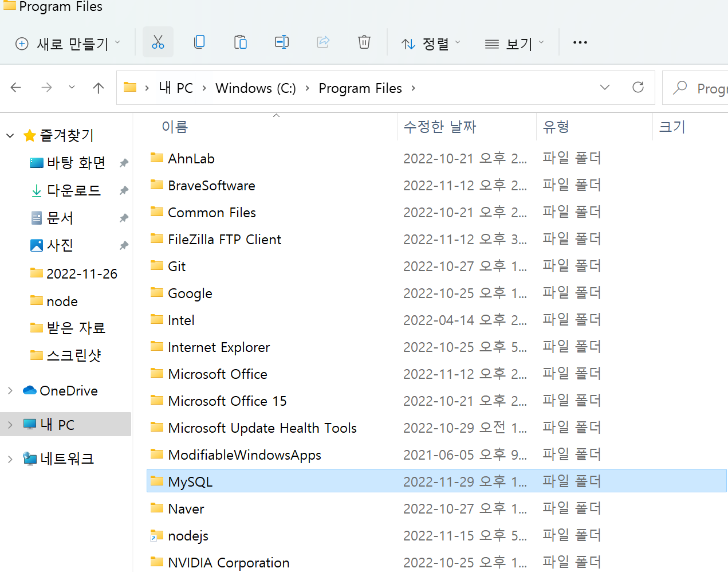Select 바탕 화면 in sidebar
728x572 pixels.
[76, 163]
